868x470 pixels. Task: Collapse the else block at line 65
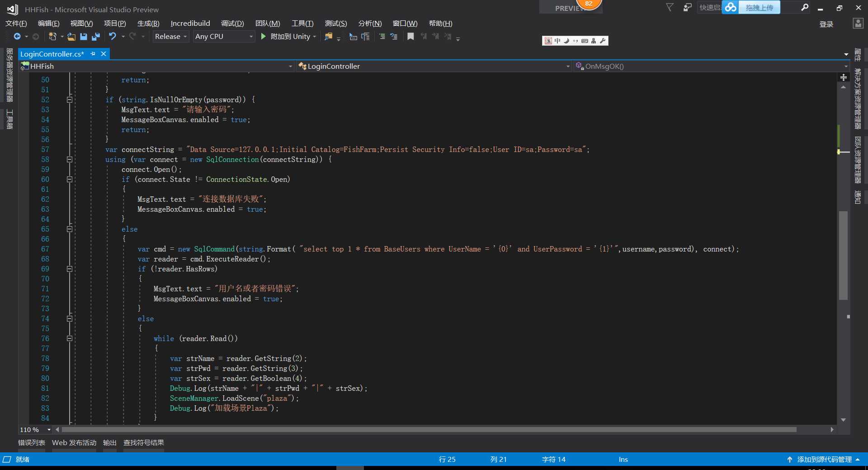tap(70, 229)
